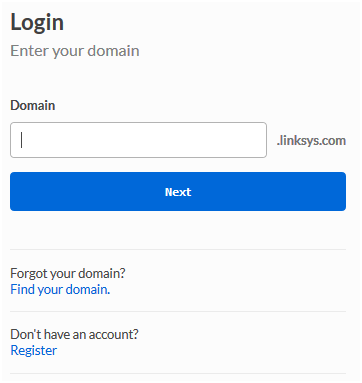This screenshot has width=362, height=383.
Task: Click the divider line below Register
Action: coord(178,373)
